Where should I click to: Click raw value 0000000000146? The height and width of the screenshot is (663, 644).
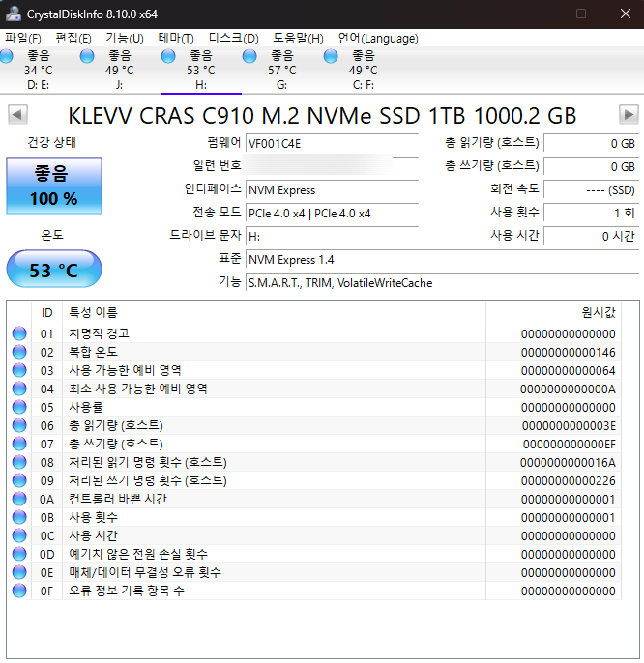click(x=568, y=353)
